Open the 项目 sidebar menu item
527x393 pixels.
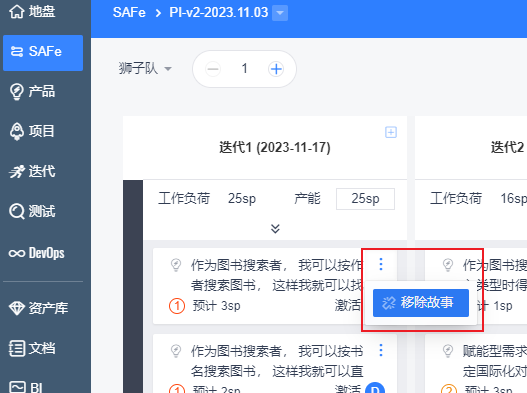point(32,131)
